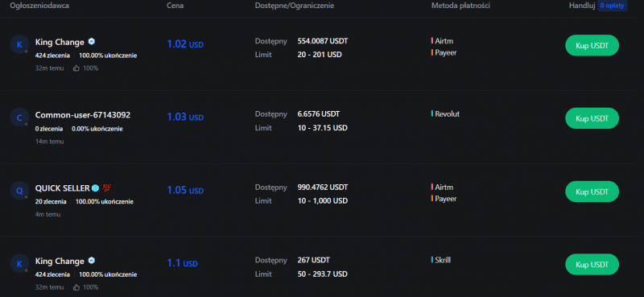Image resolution: width=644 pixels, height=297 pixels.
Task: Click '424 zlecenia' in the 1.1 USD offer
Action: tap(52, 274)
